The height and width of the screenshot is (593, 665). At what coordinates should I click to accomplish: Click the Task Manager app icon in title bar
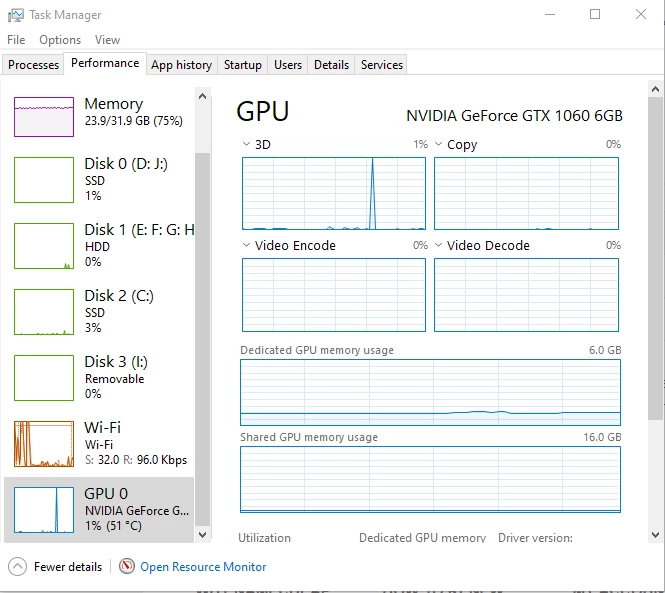16,15
